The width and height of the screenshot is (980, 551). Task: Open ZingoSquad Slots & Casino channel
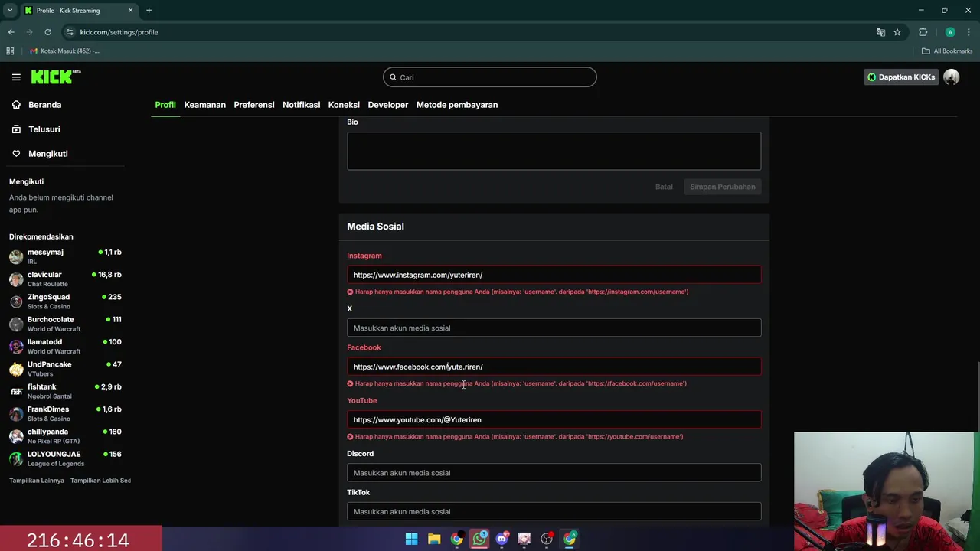(65, 302)
